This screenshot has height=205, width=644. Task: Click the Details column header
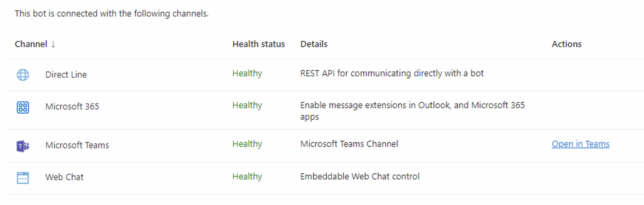pos(314,44)
